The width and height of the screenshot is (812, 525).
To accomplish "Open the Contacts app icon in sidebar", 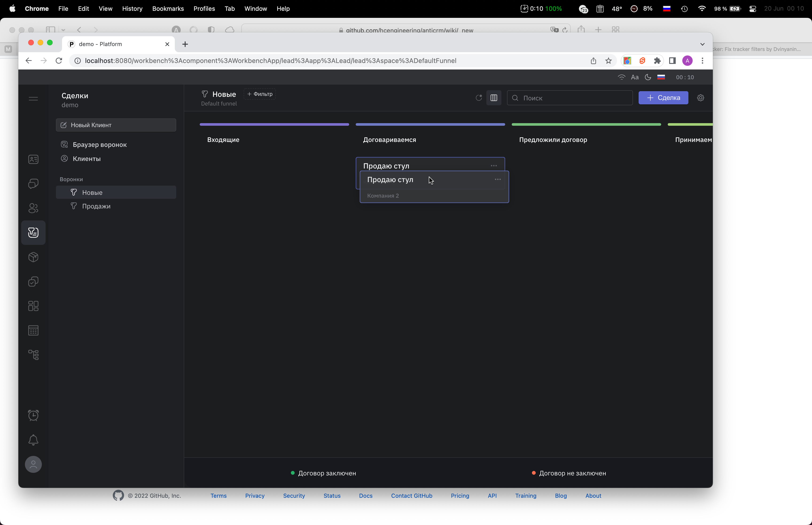I will pos(33,159).
